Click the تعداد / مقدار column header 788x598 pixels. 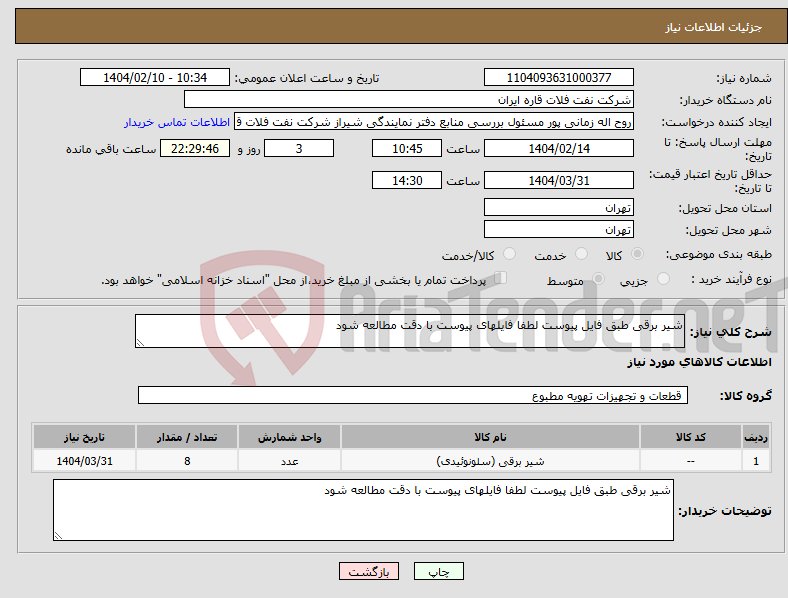[187, 437]
